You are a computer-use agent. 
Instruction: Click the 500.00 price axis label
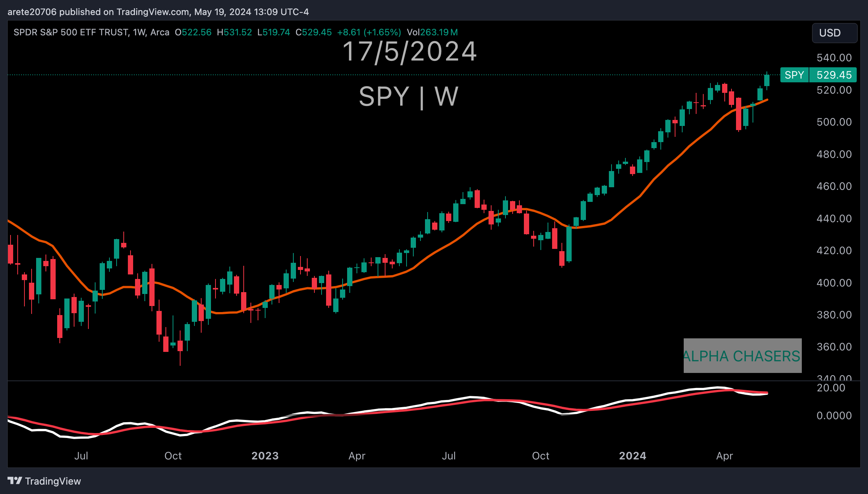834,122
